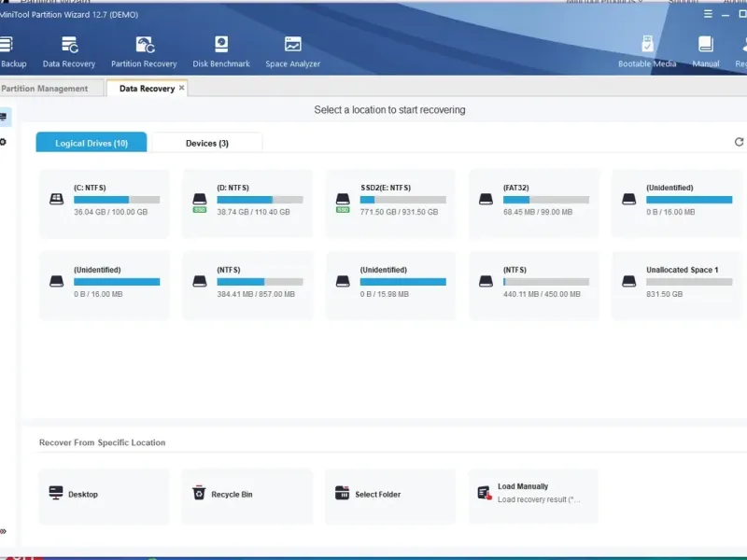
Task: Click the Select Folder icon
Action: tap(342, 493)
